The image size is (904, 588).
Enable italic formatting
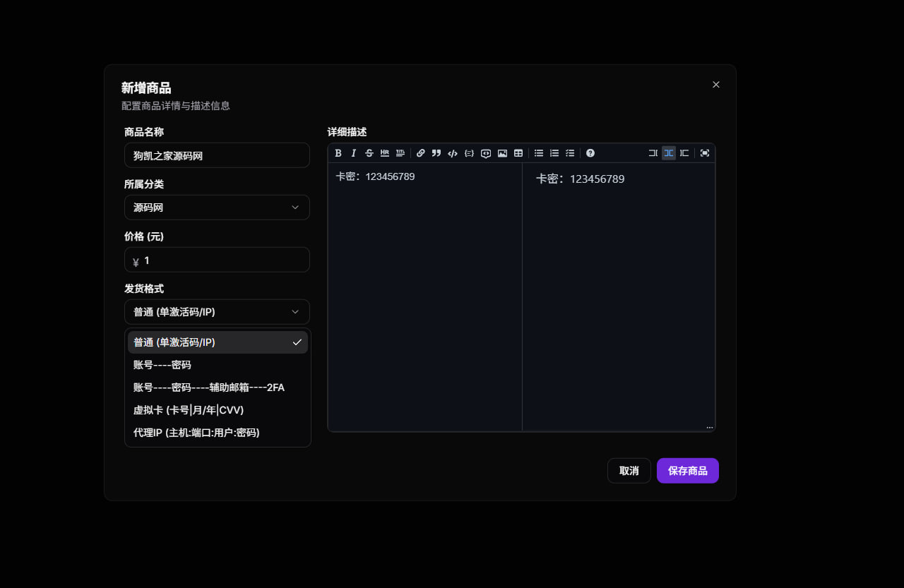[x=353, y=153]
